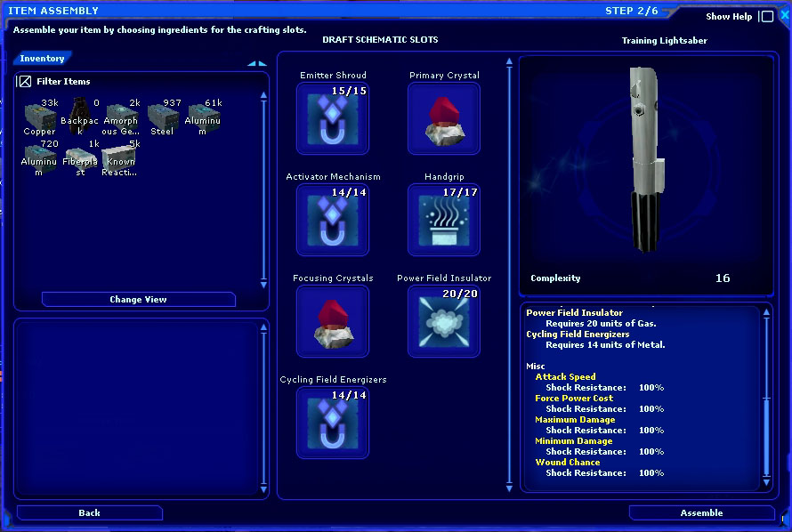Select the Fiberplast item in inventory

point(79,157)
